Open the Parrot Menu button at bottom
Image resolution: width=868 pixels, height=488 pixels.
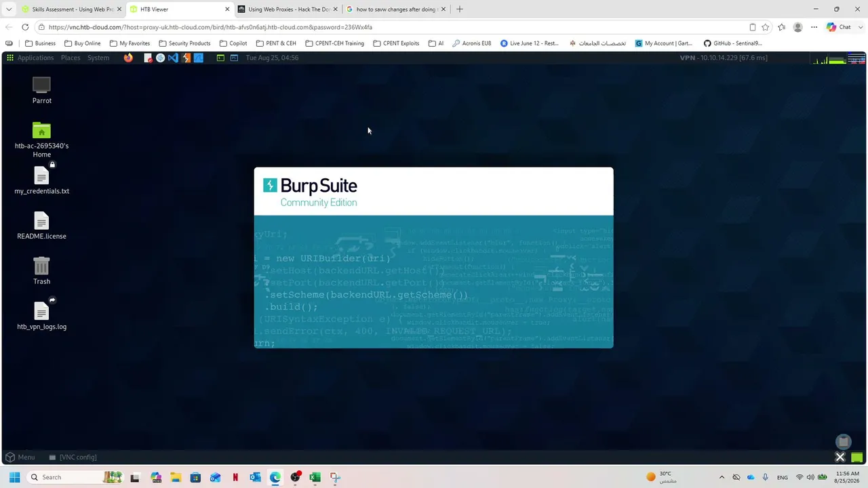(x=20, y=457)
